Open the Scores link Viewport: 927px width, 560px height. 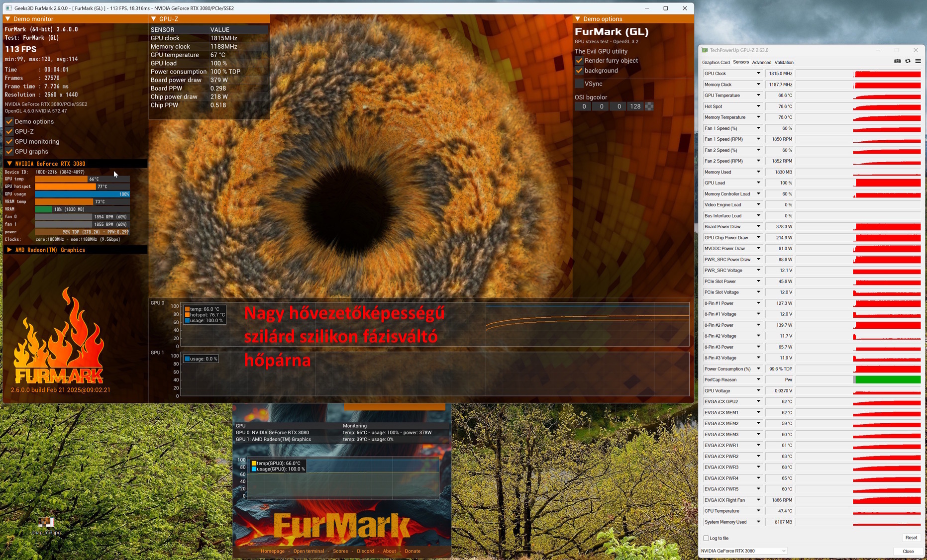point(340,551)
